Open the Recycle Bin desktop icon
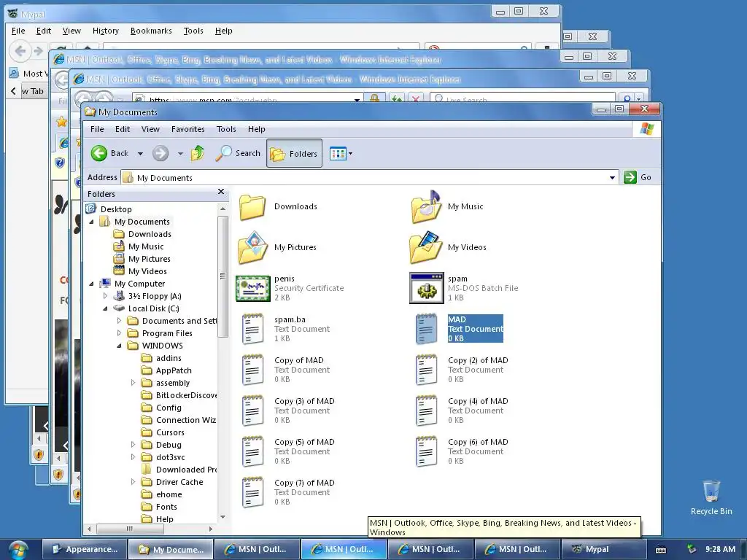Image resolution: width=747 pixels, height=560 pixels. [x=711, y=497]
